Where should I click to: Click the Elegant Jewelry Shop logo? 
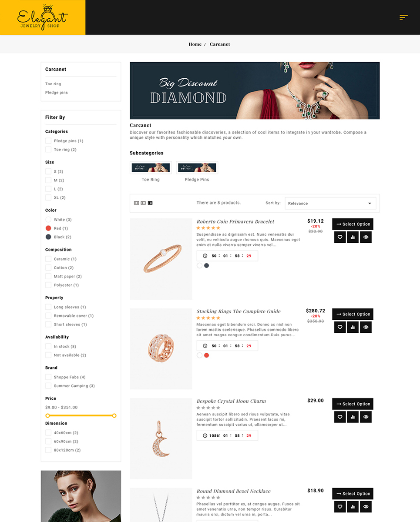pyautogui.click(x=43, y=17)
